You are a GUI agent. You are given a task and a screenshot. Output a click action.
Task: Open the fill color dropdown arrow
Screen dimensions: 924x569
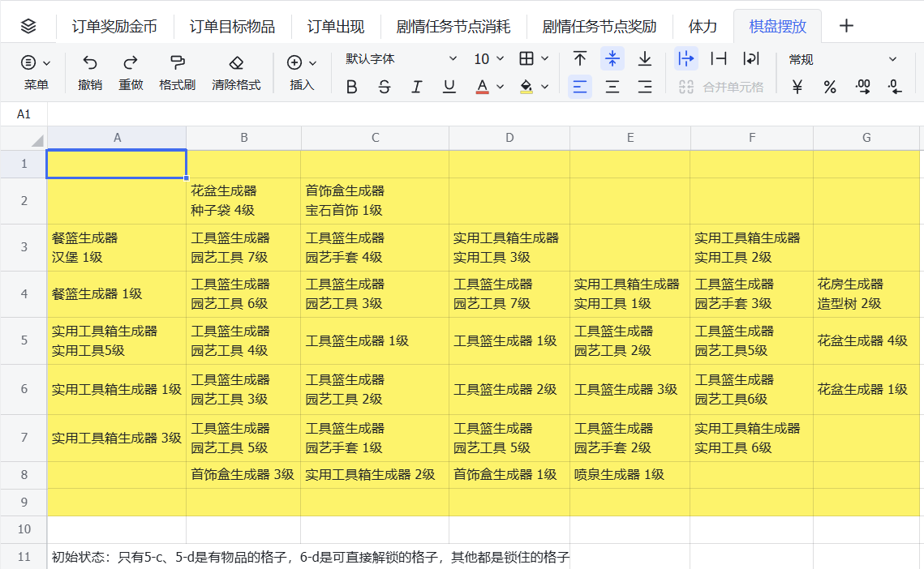(x=545, y=88)
